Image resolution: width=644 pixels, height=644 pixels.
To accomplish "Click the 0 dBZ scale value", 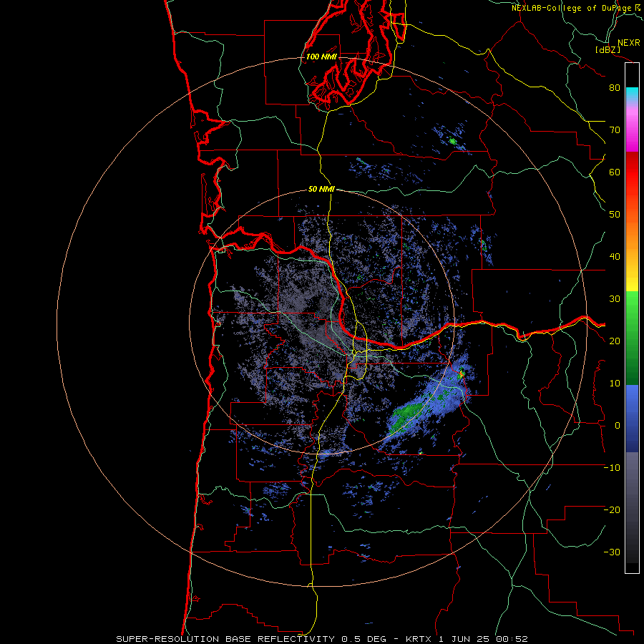I will pos(617,426).
